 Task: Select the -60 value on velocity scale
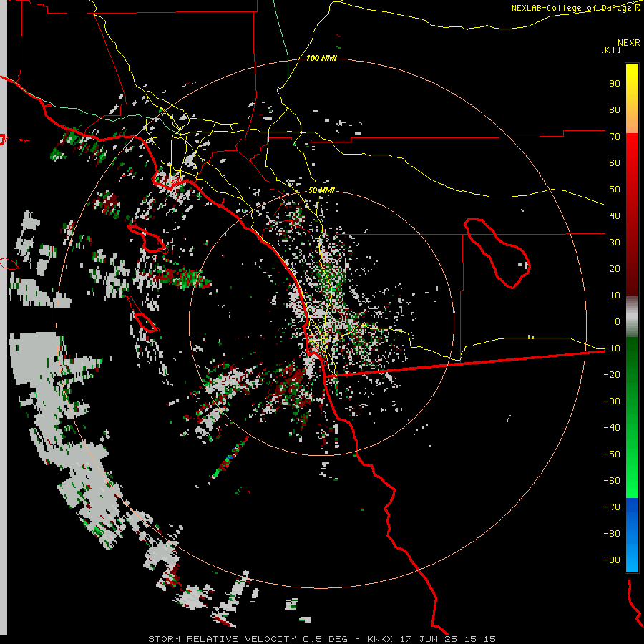pos(612,481)
